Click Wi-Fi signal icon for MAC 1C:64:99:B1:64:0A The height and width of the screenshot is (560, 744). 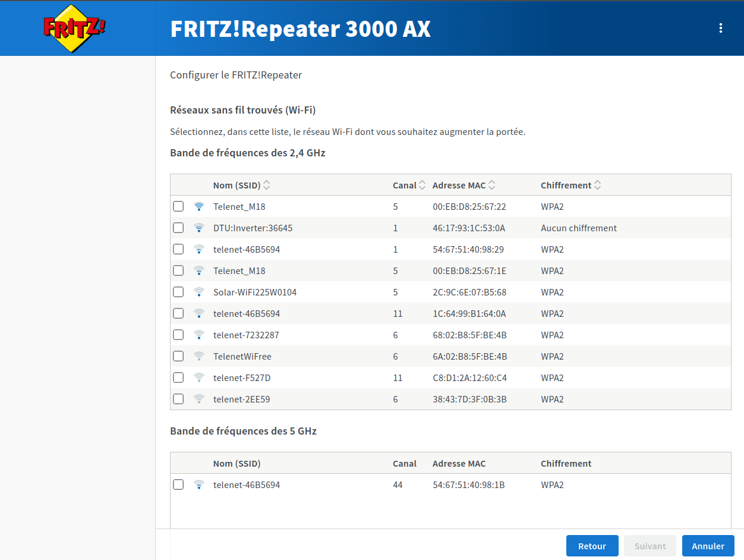(199, 314)
